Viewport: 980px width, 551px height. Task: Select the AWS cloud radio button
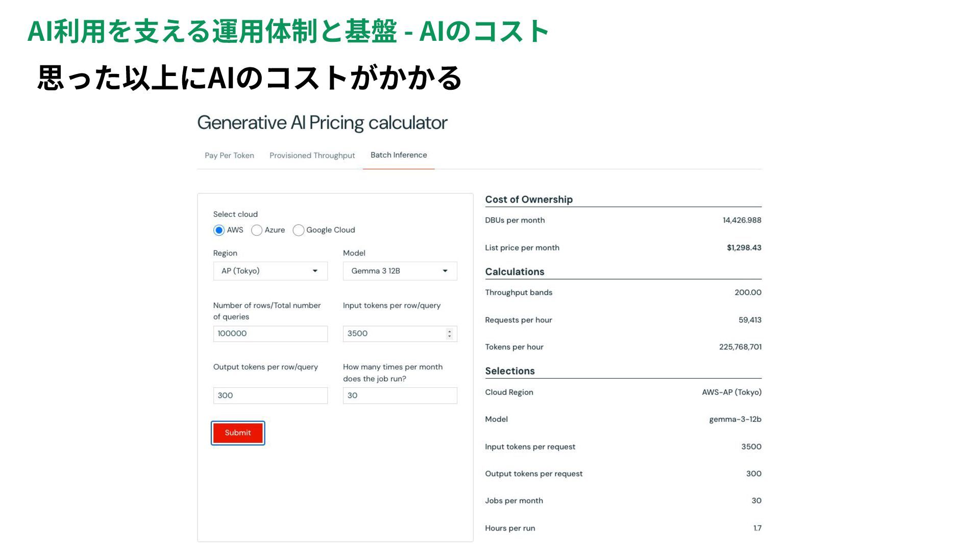coord(219,230)
